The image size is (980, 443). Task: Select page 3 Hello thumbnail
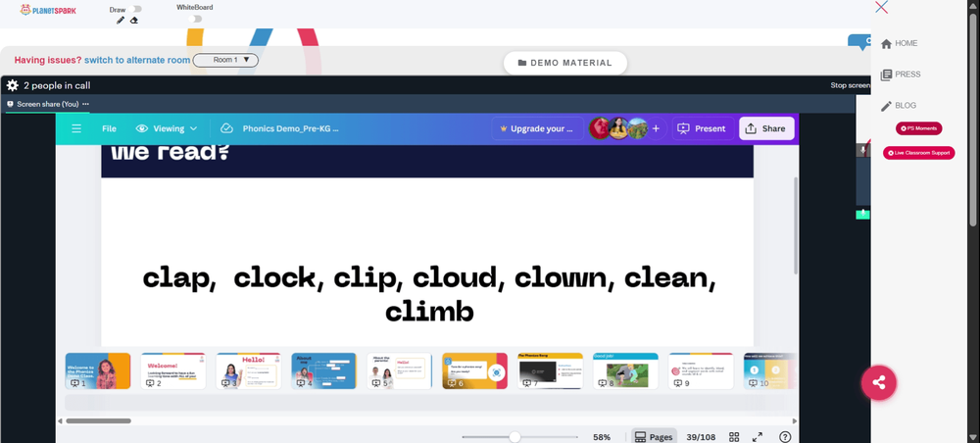(249, 371)
